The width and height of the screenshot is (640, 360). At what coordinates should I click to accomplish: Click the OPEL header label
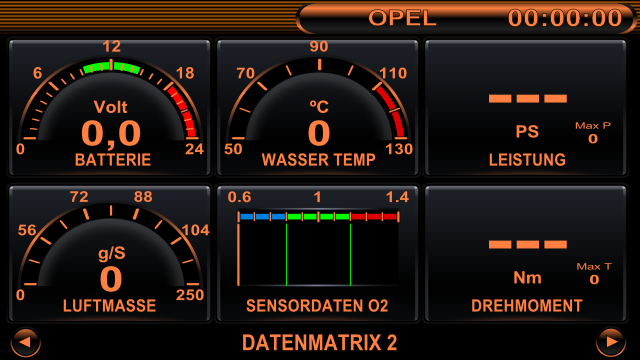(402, 18)
